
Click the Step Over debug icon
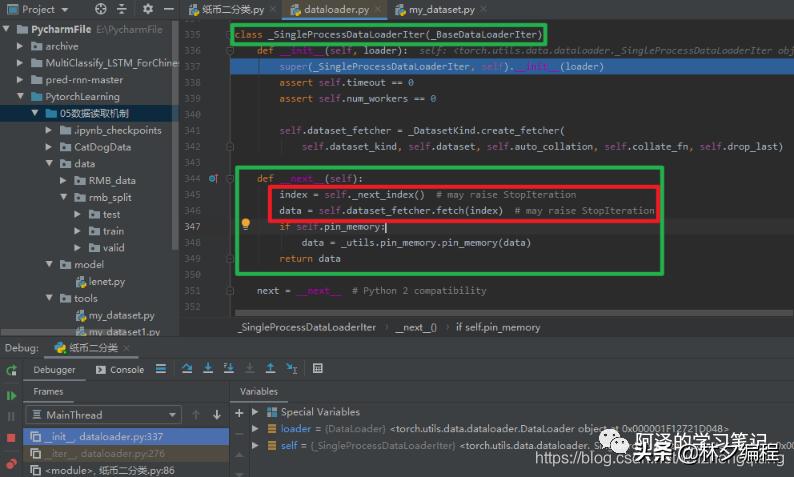(x=187, y=369)
